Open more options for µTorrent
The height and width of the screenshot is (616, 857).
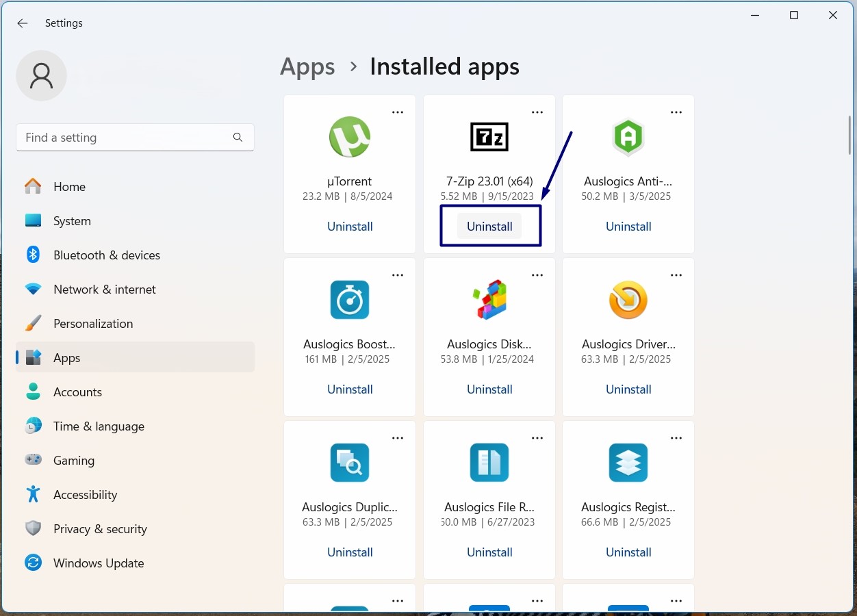398,112
